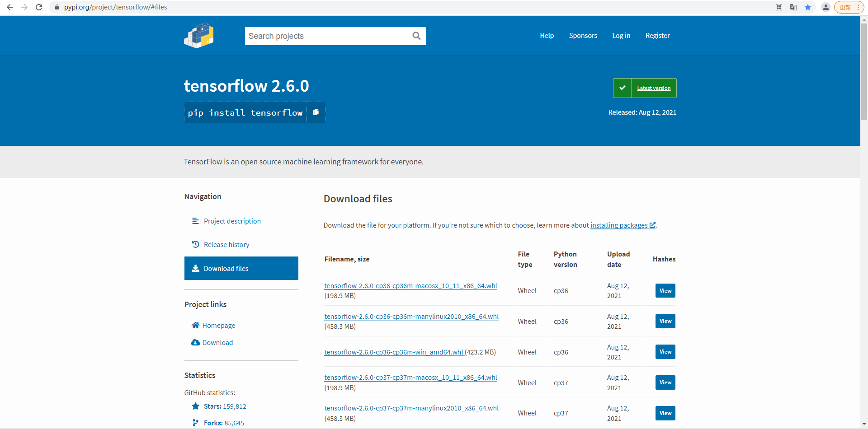The height and width of the screenshot is (429, 868).
Task: Click Help in the top navigation
Action: point(547,36)
